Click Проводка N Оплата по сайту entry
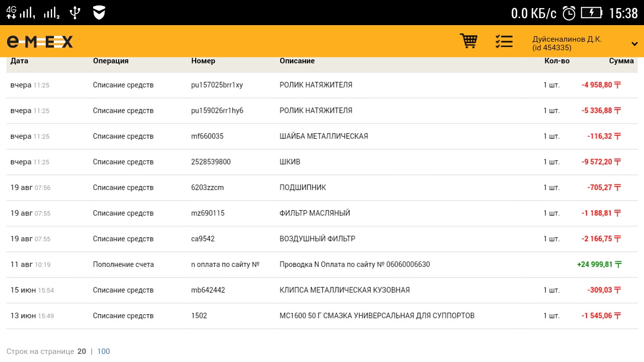Screen dimensions: 644x362 (355, 264)
